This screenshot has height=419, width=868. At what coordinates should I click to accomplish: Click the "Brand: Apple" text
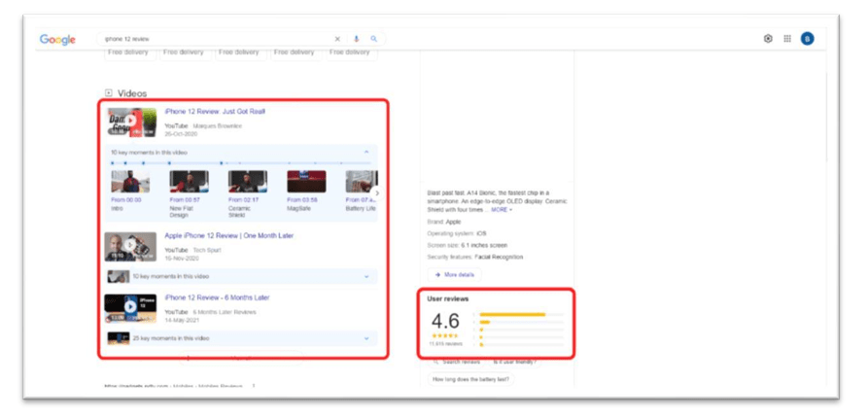[444, 222]
